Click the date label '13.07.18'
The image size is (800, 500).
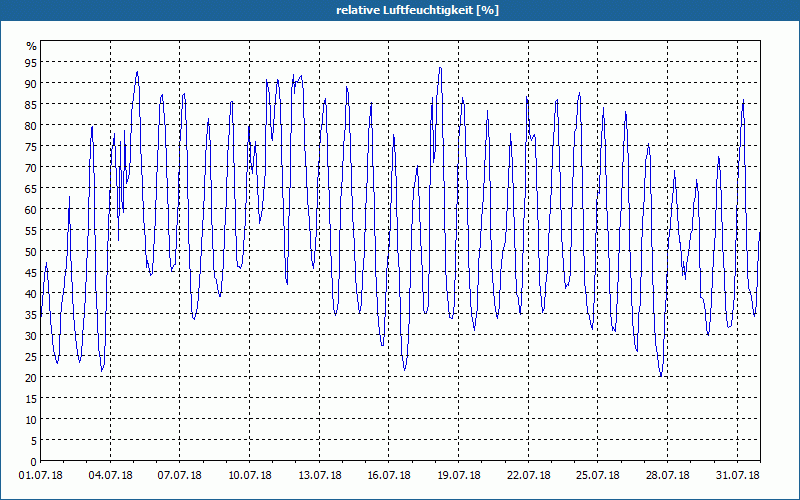click(x=319, y=476)
